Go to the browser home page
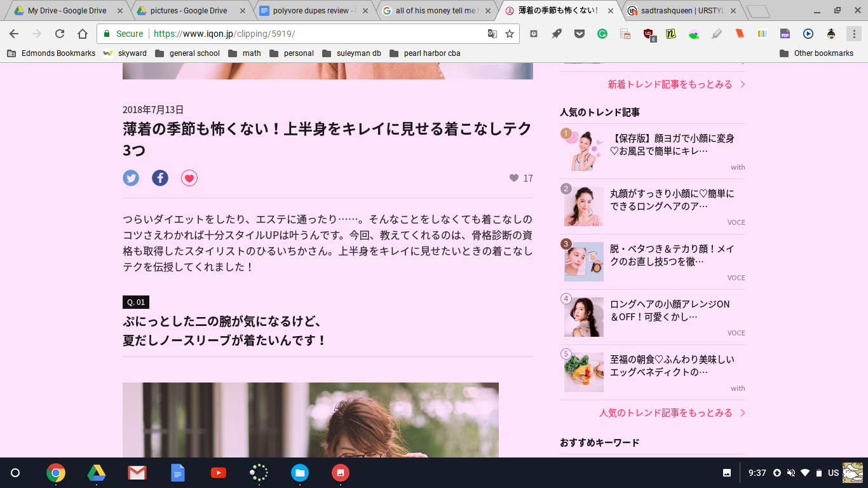 click(83, 34)
